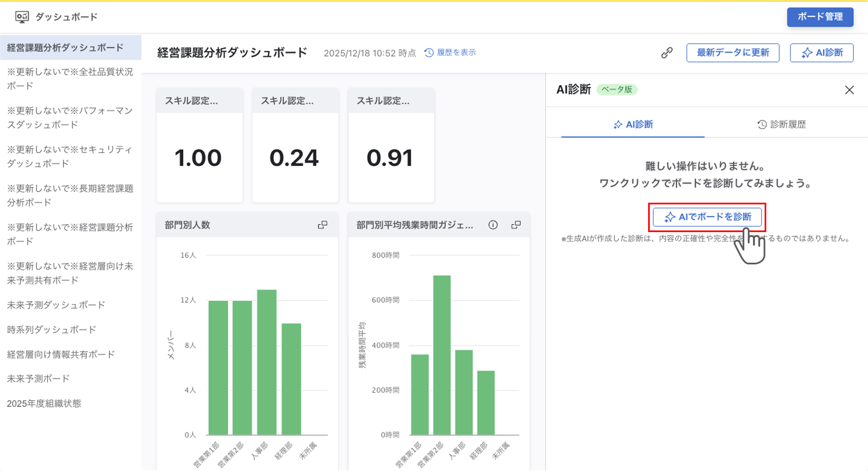Image resolution: width=868 pixels, height=471 pixels.
Task: Open 未来予測ダッシュボード from sidebar
Action: pos(56,305)
